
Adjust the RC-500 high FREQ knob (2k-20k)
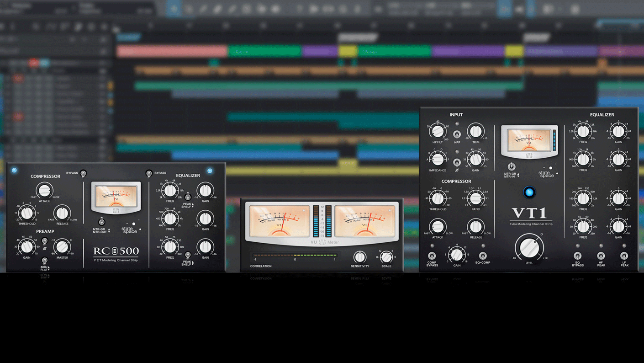click(x=170, y=190)
